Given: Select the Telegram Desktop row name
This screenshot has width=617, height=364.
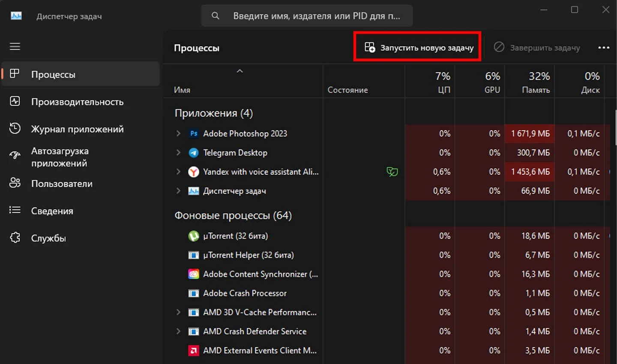Looking at the screenshot, I should pyautogui.click(x=235, y=152).
